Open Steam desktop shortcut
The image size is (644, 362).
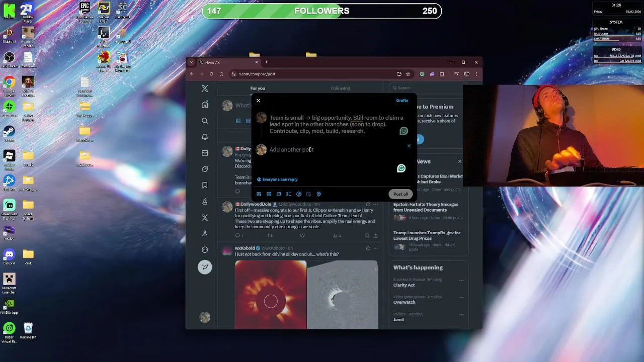click(x=9, y=134)
